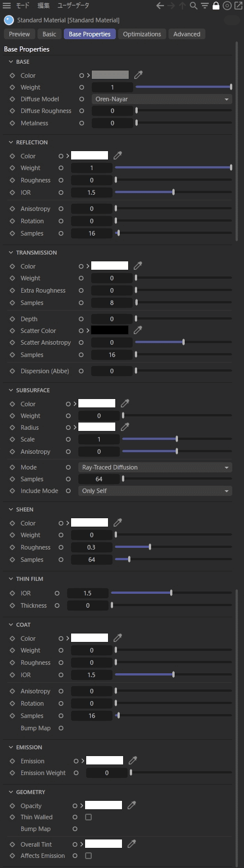The height and width of the screenshot is (868, 244).
Task: Collapse the GEOMETRY section
Action: 11,792
